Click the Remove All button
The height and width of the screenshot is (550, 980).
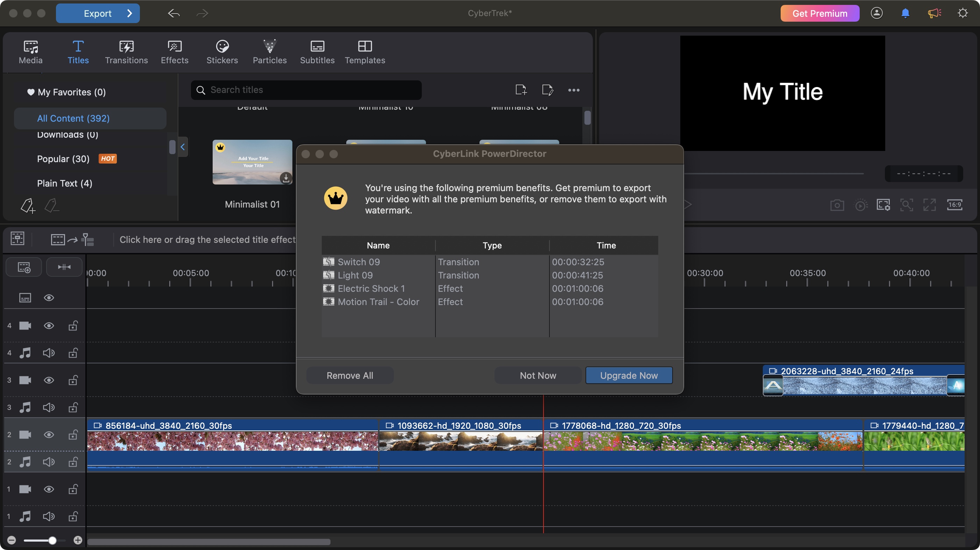pos(350,375)
